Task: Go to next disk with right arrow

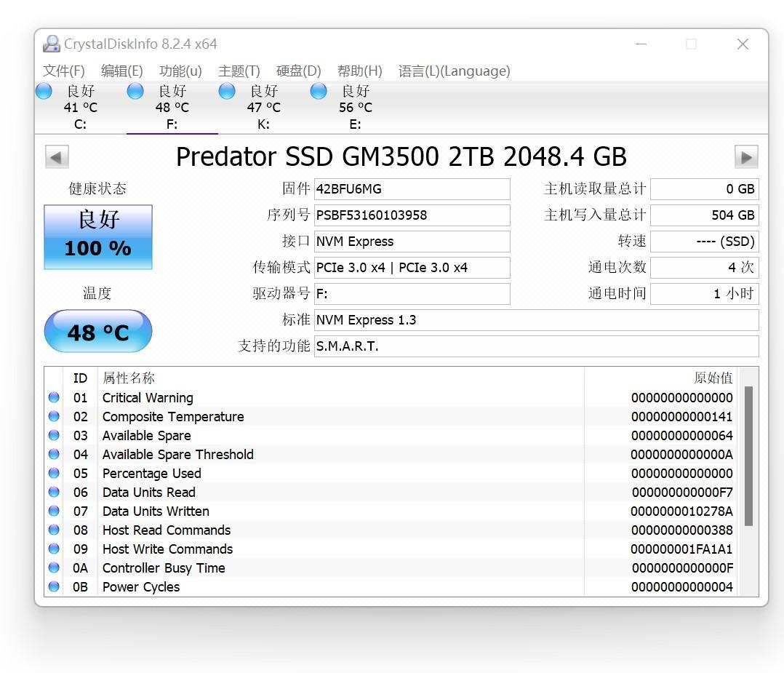Action: tap(746, 157)
